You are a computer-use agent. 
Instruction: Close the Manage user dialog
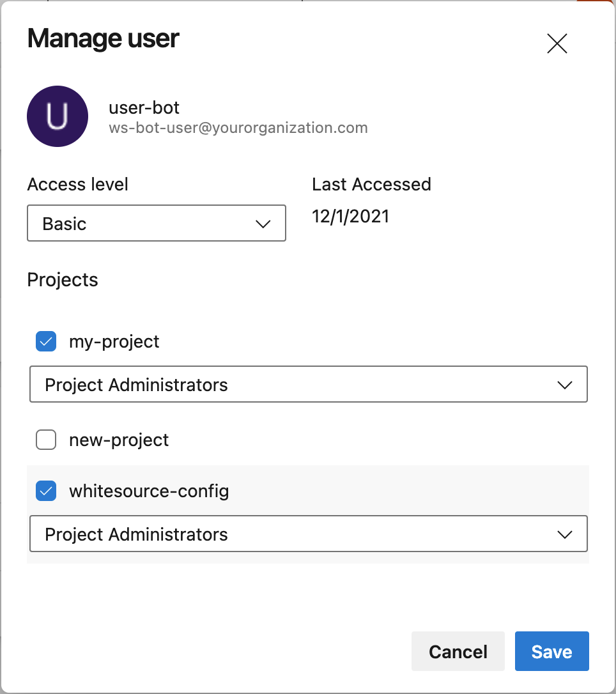click(557, 43)
